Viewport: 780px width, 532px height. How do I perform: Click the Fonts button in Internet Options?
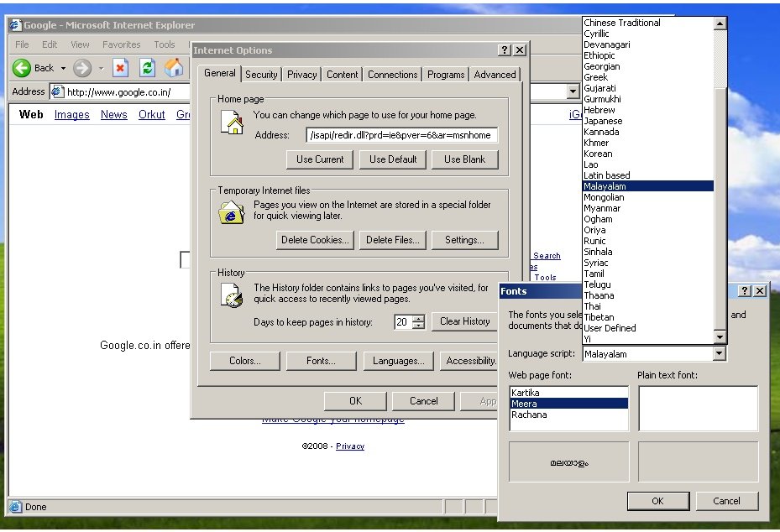coord(321,361)
